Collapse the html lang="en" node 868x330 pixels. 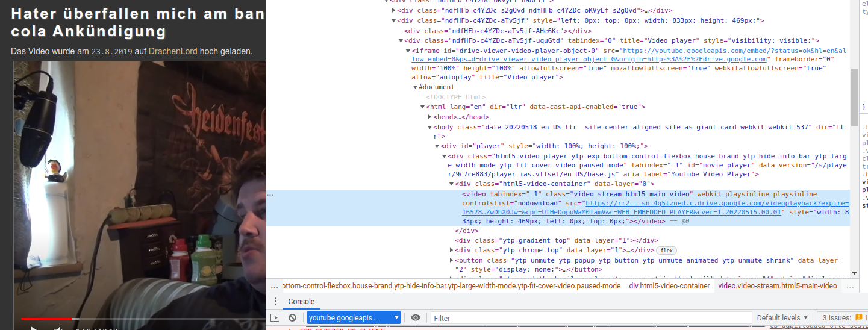422,107
